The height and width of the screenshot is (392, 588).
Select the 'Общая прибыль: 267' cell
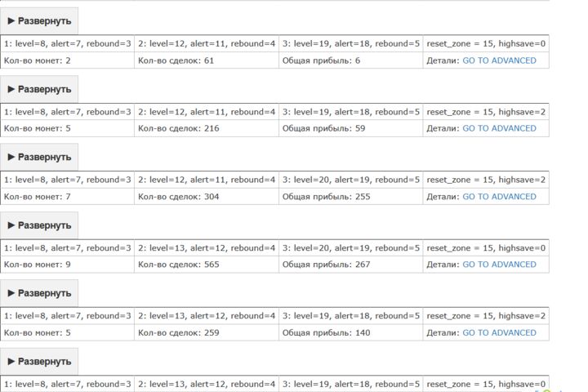351,265
